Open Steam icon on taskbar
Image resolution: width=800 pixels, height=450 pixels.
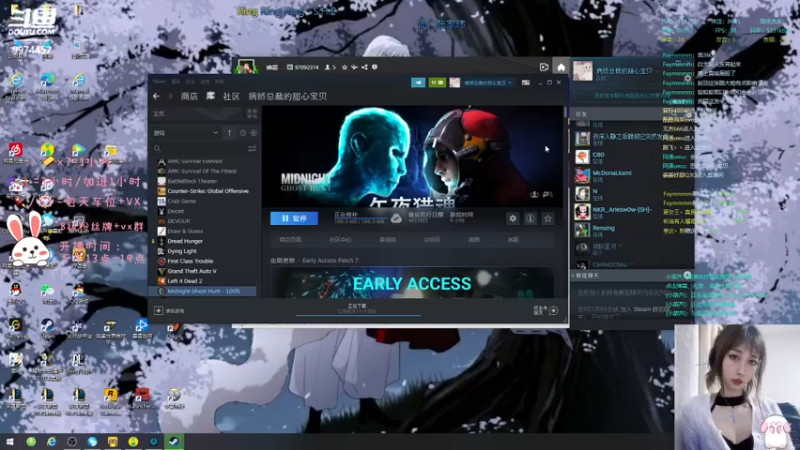[174, 441]
